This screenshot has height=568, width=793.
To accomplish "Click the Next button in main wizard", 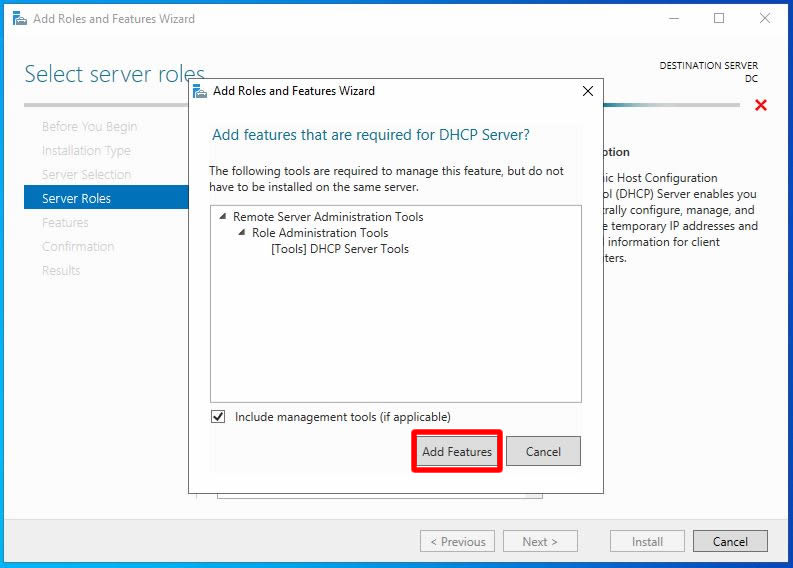I will point(540,541).
